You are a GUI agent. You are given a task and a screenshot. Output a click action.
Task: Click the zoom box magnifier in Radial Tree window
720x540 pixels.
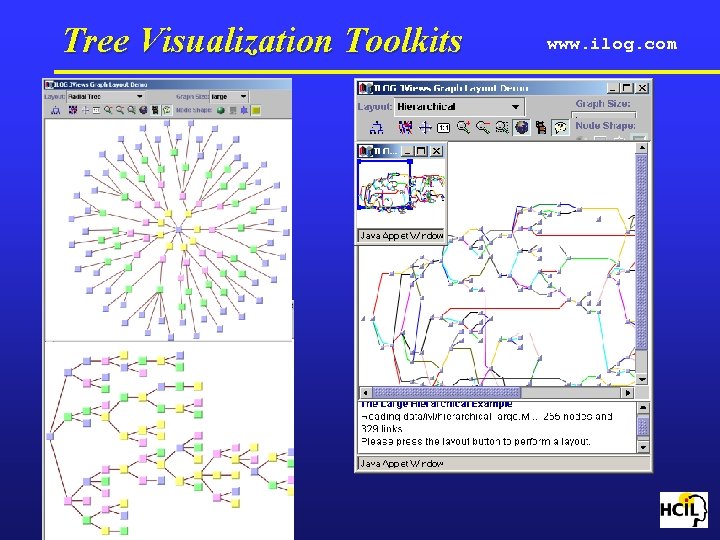132,110
